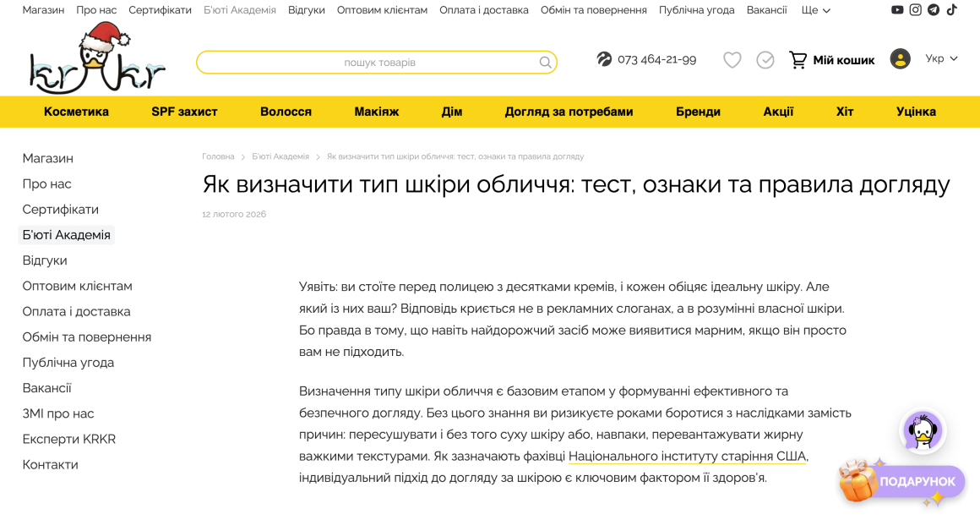The width and height of the screenshot is (980, 520).
Task: Click the wishlist heart icon
Action: [x=732, y=60]
